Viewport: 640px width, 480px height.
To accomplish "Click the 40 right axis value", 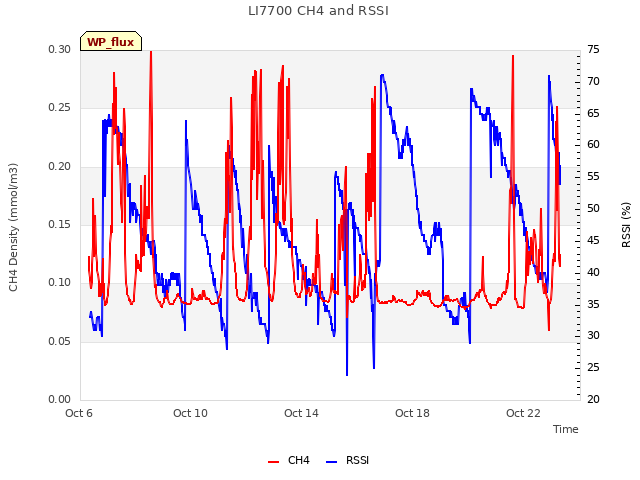I will click(x=593, y=272).
